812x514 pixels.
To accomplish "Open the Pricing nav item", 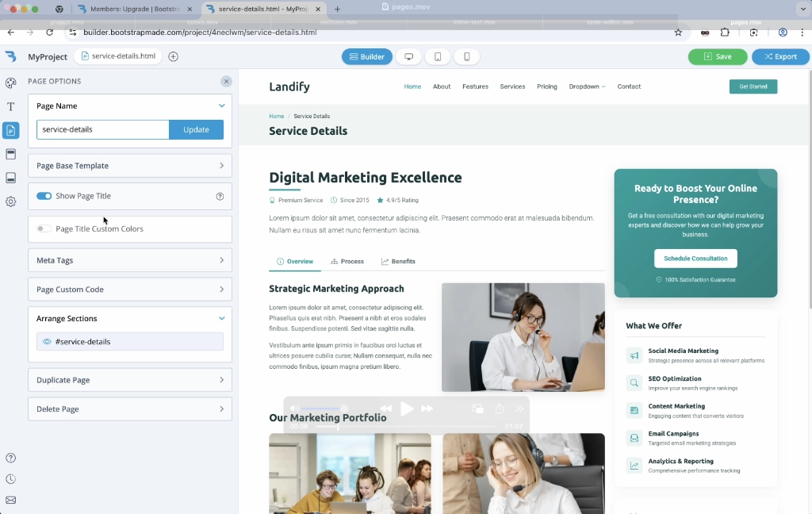I will (x=547, y=86).
